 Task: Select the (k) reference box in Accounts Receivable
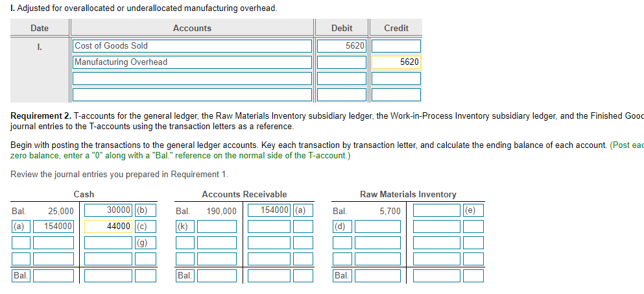tap(185, 226)
